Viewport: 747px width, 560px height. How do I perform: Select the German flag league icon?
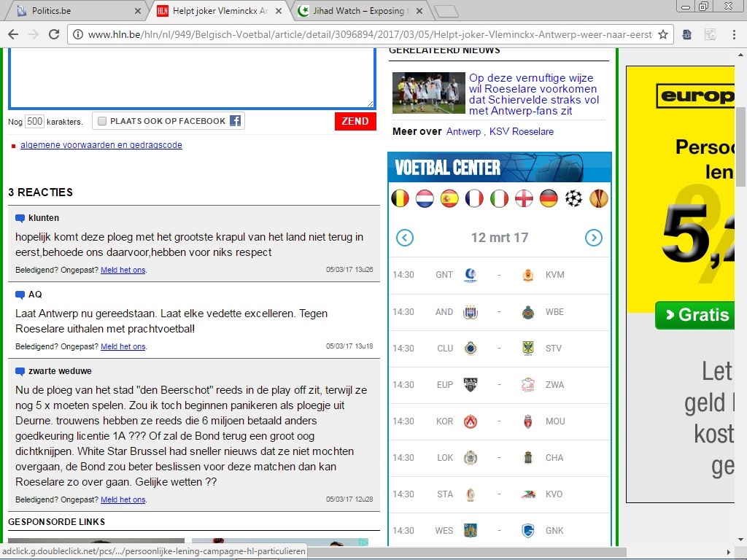(x=549, y=198)
